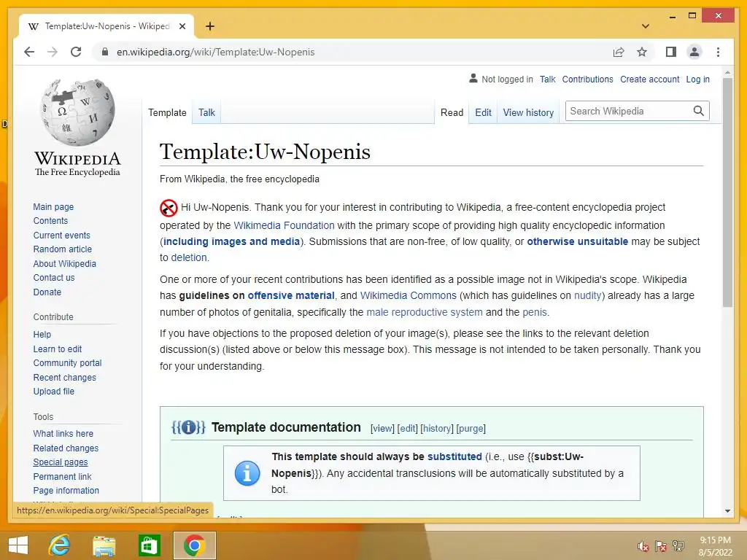This screenshot has height=560, width=747.
Task: View site security lock icon
Action: point(105,52)
